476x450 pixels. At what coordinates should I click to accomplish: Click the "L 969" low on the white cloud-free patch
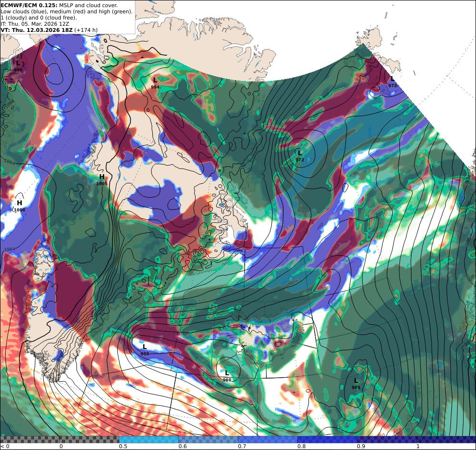[x=145, y=350]
